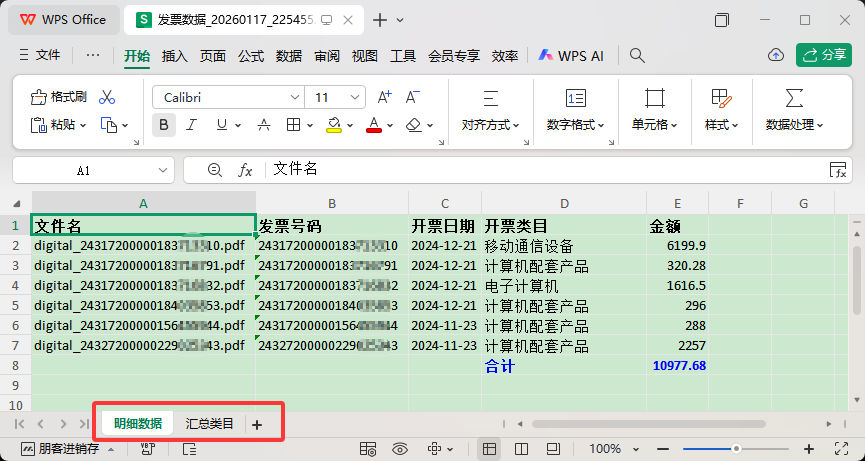Expand the new tab dropdown chevron
Image resolution: width=865 pixels, height=461 pixels.
(401, 20)
